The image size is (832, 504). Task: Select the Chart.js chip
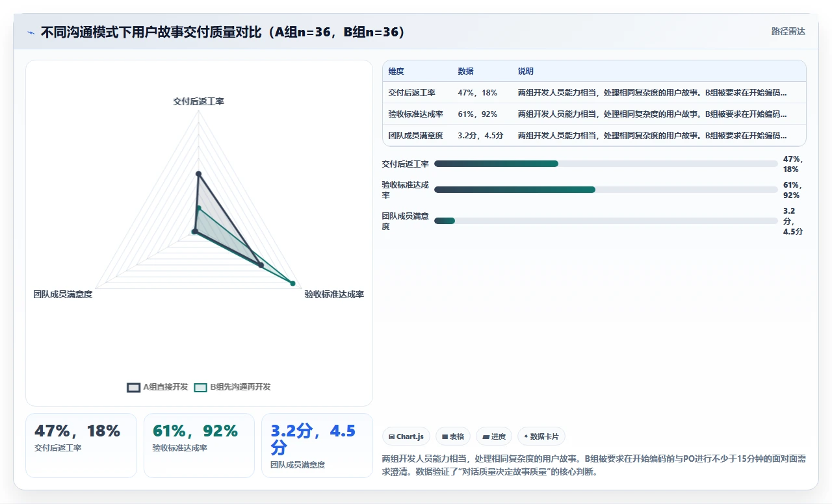click(x=406, y=436)
